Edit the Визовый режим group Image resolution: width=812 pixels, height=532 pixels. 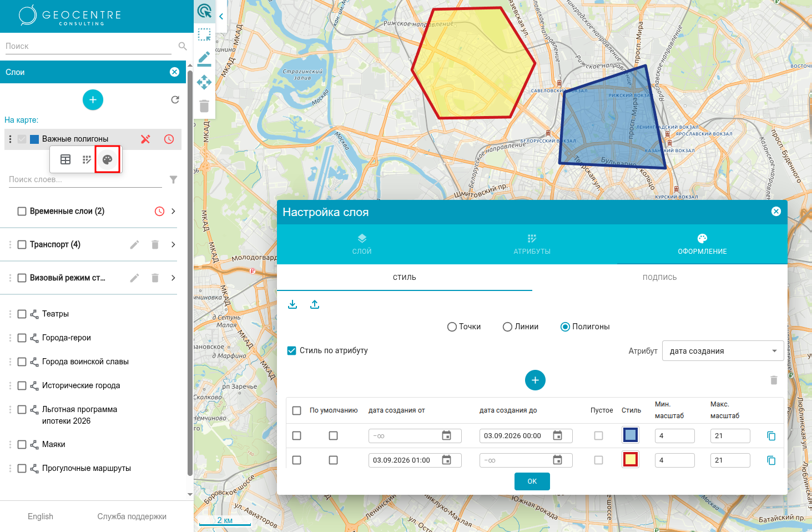134,278
